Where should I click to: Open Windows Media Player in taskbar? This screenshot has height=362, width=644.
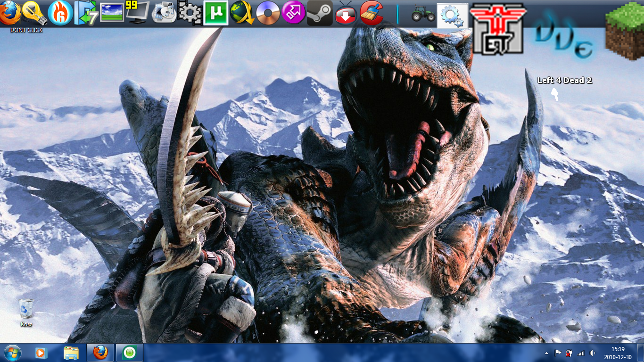point(41,353)
